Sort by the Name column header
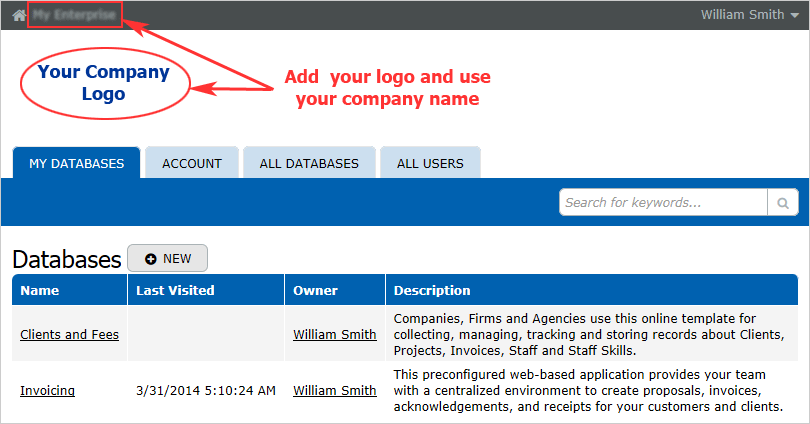810x424 pixels. point(70,290)
